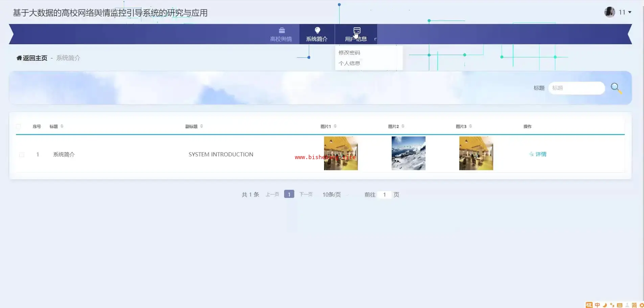Screen dimensions: 644x308
Task: Click 返回主页 breadcrumb link
Action: click(35, 58)
